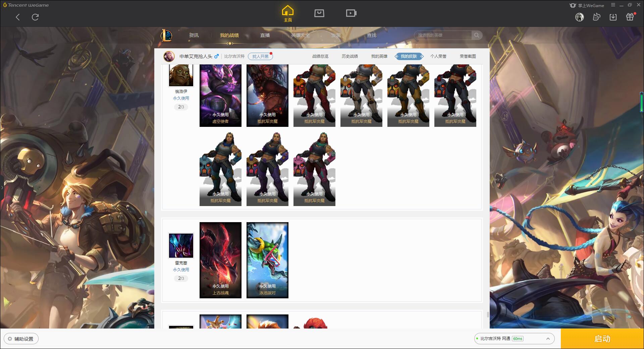The width and height of the screenshot is (644, 349).
Task: Click the male gender symbol icon
Action: pyautogui.click(x=217, y=56)
